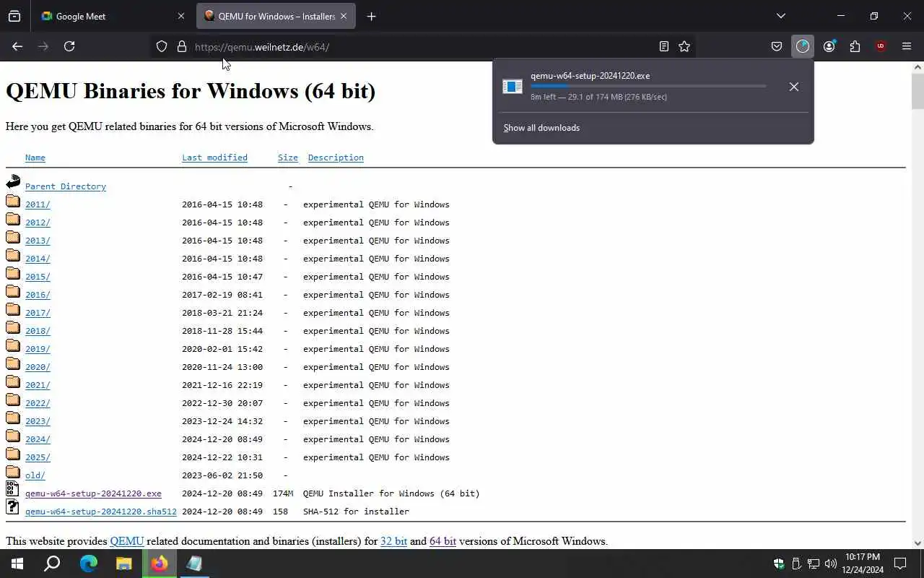Open the 64 bit link in footer
Screen dimensions: 924x578
coord(443,541)
